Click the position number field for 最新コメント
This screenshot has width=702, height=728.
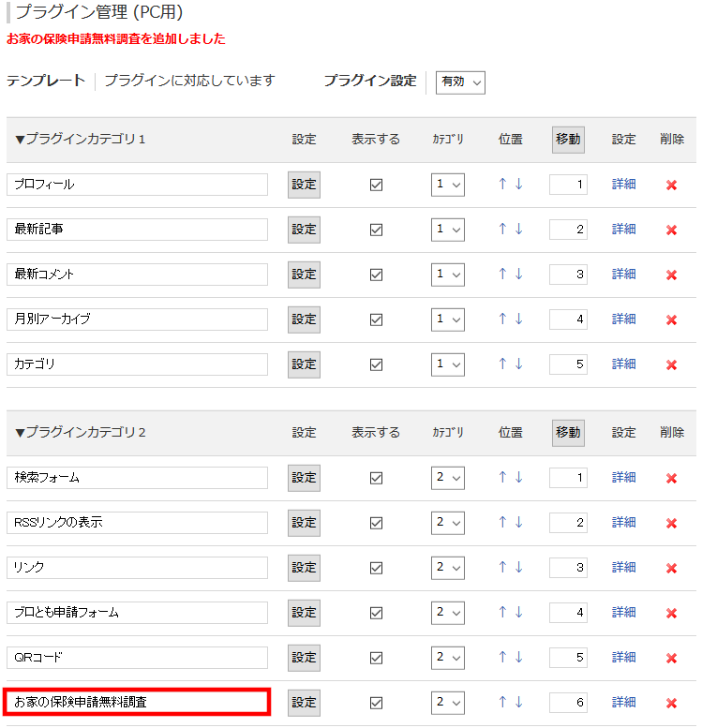point(568,275)
